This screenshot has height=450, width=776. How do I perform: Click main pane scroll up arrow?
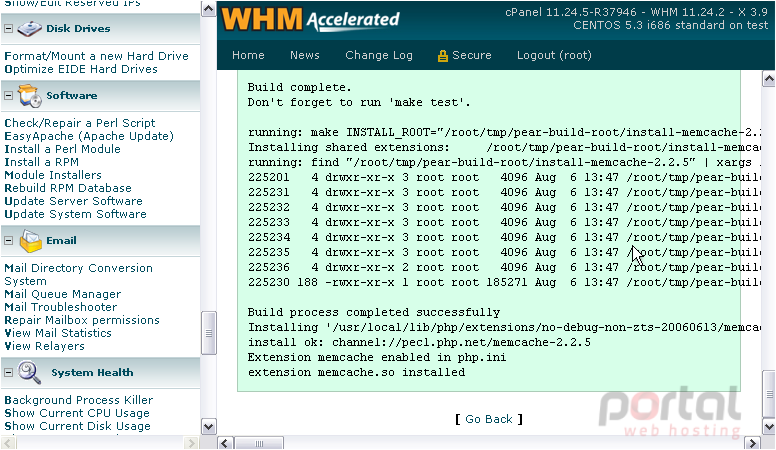[x=769, y=78]
